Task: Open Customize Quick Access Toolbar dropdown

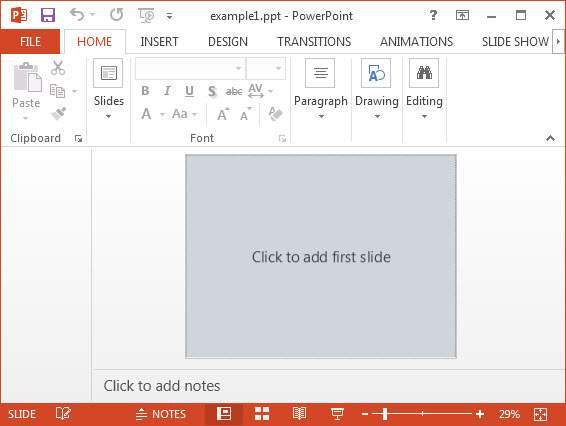Action: pyautogui.click(x=169, y=16)
